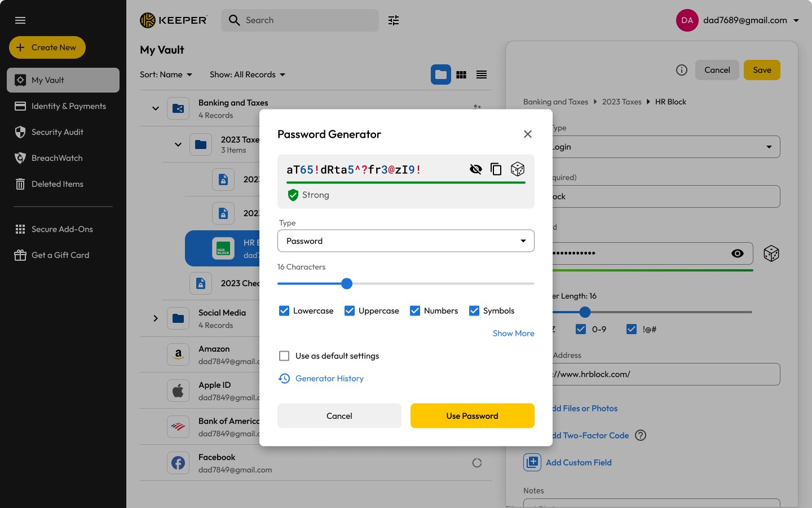Open the search filter options
Image resolution: width=812 pixels, height=508 pixels.
[393, 20]
